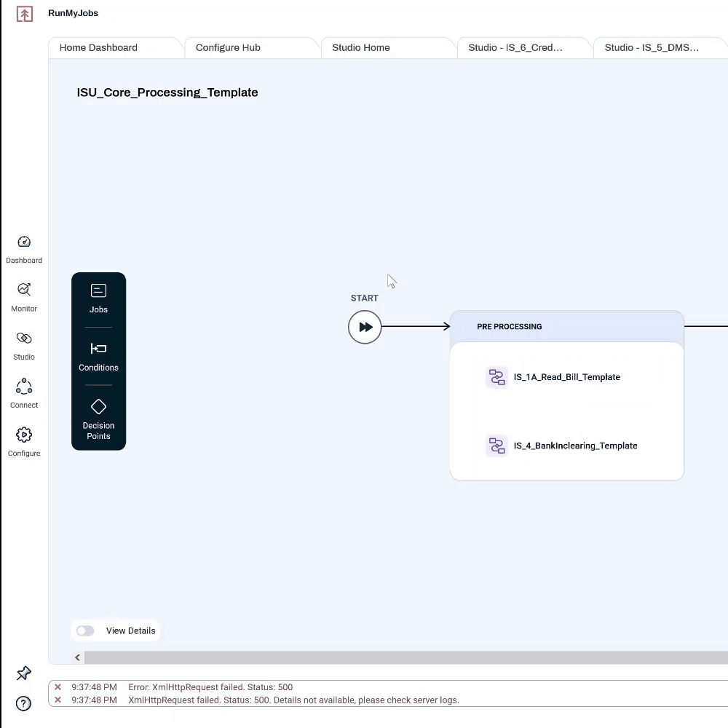Open the Studio Home tab

click(360, 48)
